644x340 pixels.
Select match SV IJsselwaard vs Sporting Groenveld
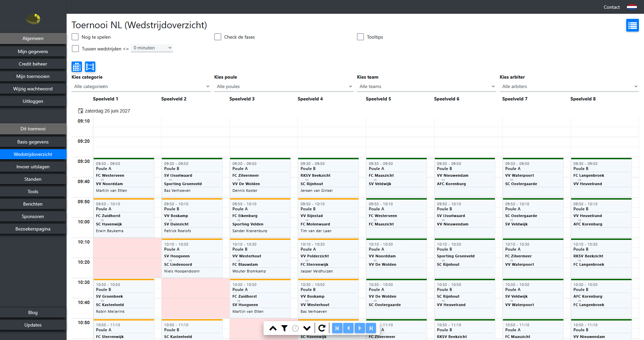192,177
